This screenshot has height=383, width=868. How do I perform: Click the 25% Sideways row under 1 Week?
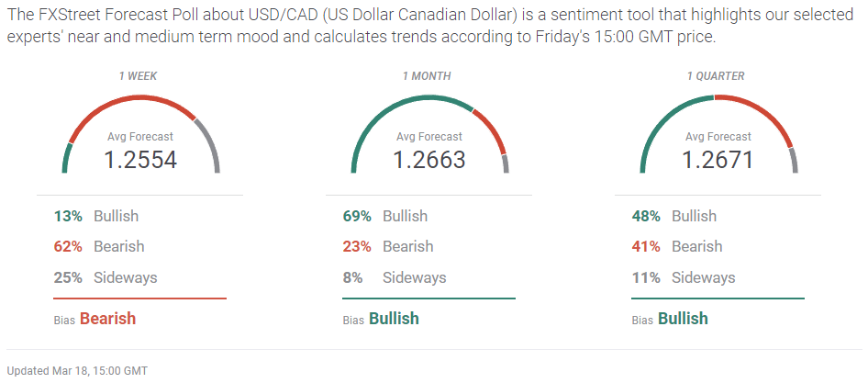pyautogui.click(x=106, y=277)
